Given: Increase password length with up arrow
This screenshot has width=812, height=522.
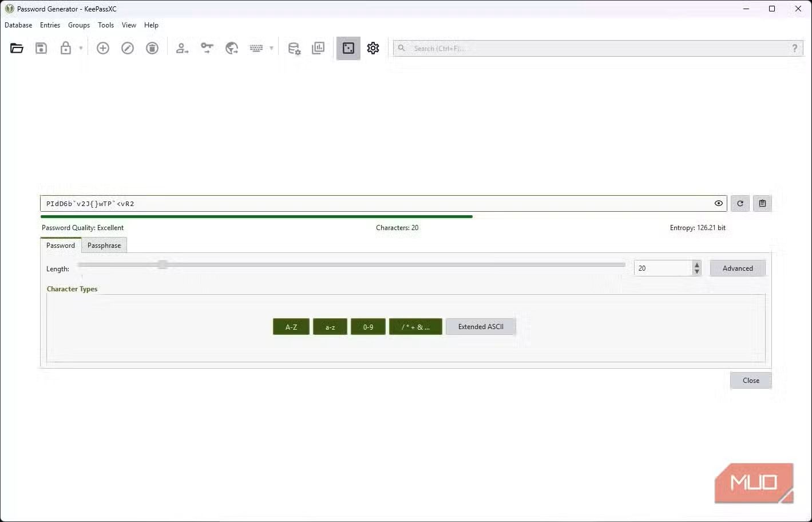Looking at the screenshot, I should tap(696, 265).
